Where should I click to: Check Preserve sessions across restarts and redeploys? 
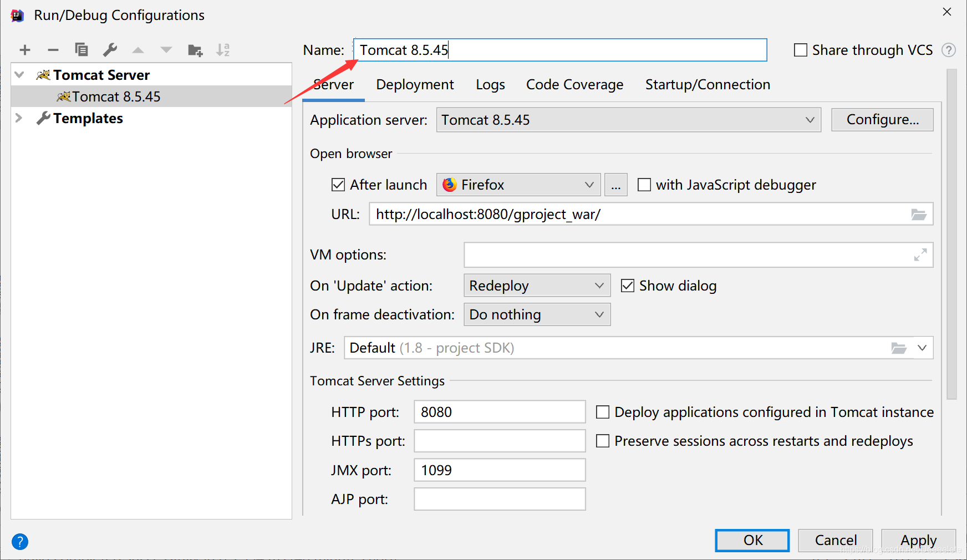point(603,441)
